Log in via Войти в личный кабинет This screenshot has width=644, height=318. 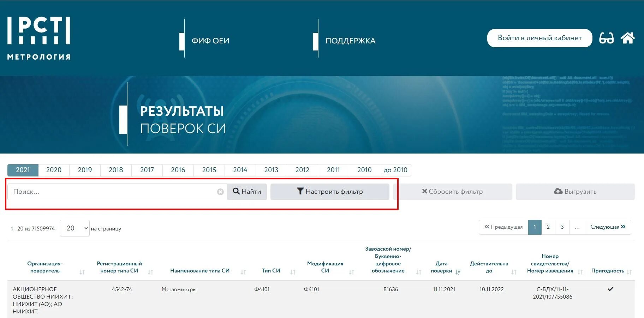[x=539, y=38]
